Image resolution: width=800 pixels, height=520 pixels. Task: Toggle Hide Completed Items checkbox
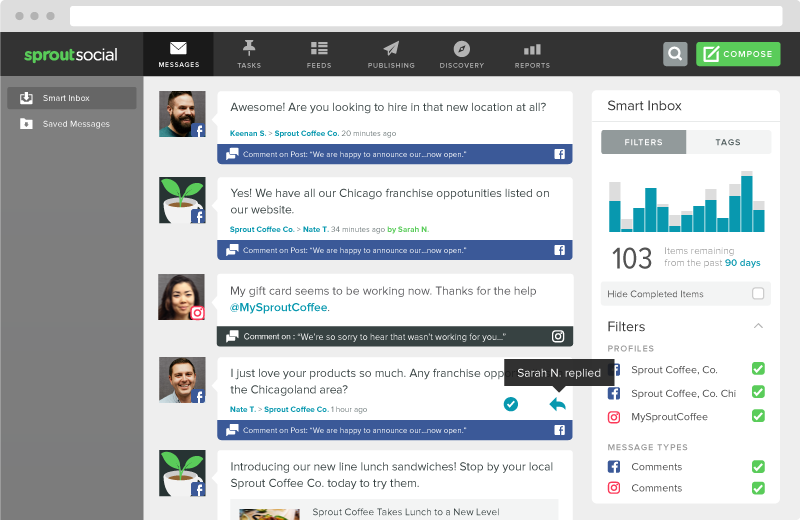pos(758,293)
